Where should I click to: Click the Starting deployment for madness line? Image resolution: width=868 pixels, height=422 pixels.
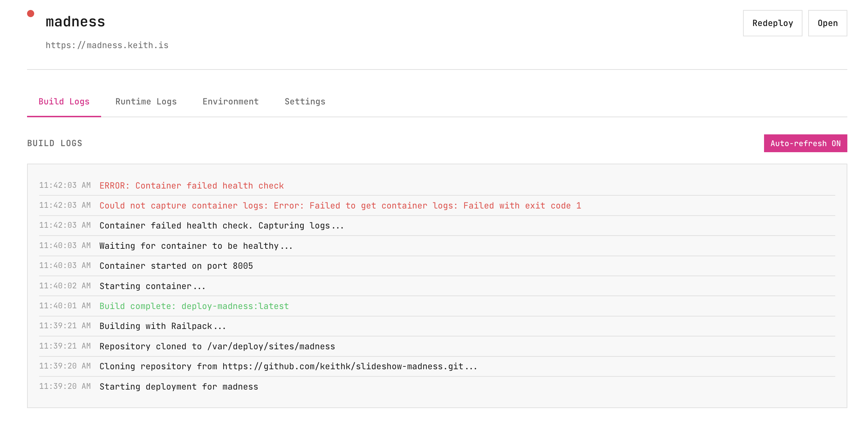[x=179, y=387]
